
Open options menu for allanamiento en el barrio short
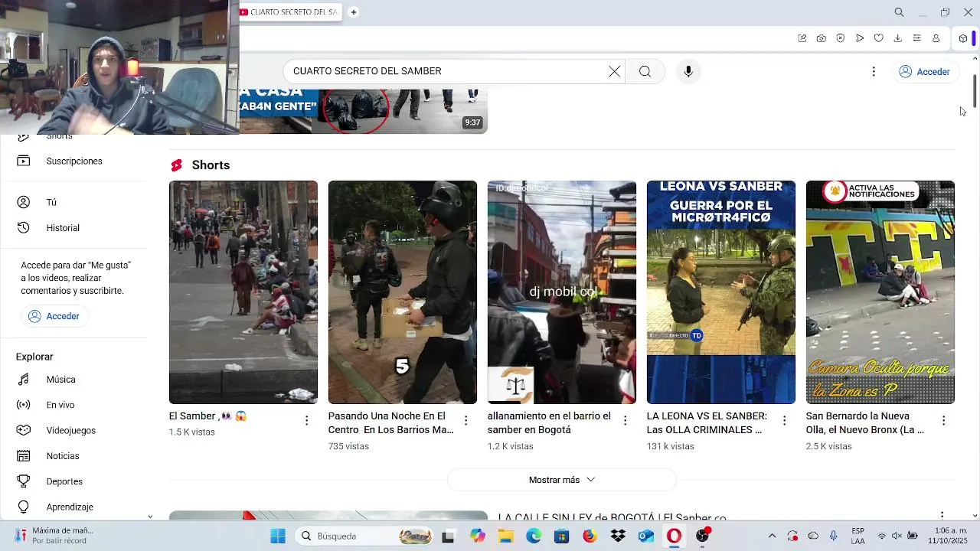pyautogui.click(x=625, y=420)
